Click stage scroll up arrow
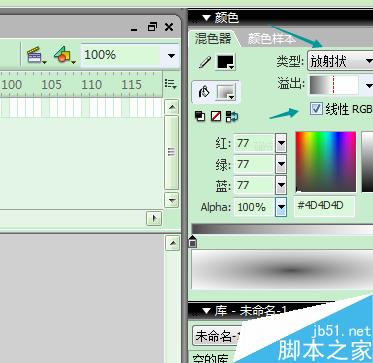 (x=172, y=243)
